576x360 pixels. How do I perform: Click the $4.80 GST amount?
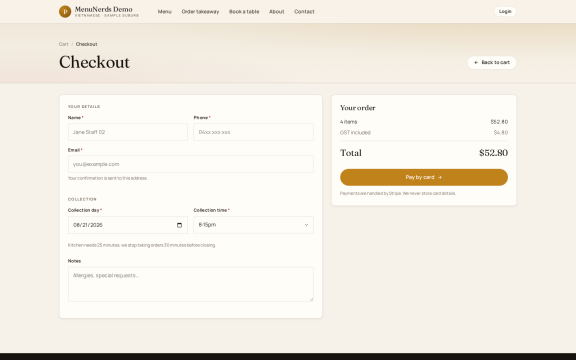tap(501, 133)
